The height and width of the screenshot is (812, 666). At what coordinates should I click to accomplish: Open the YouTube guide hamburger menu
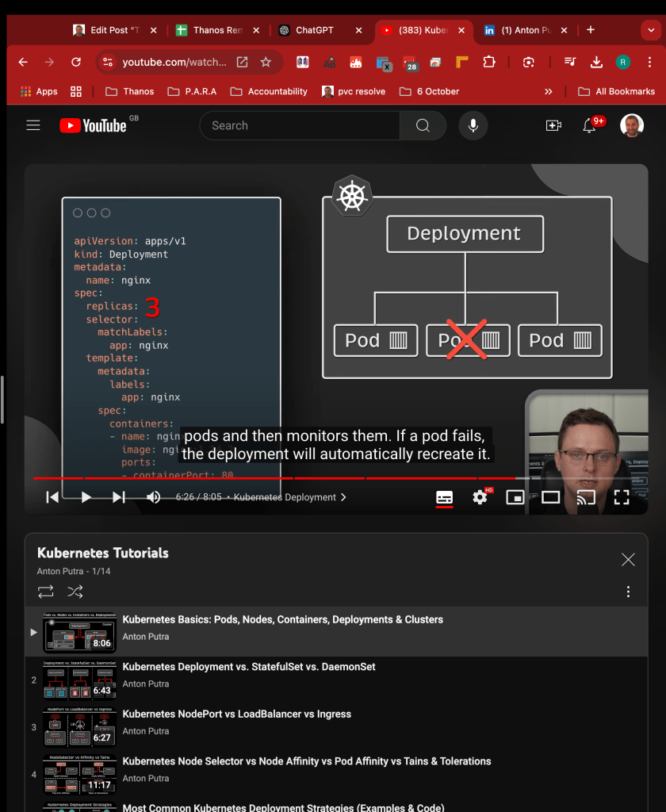point(33,125)
